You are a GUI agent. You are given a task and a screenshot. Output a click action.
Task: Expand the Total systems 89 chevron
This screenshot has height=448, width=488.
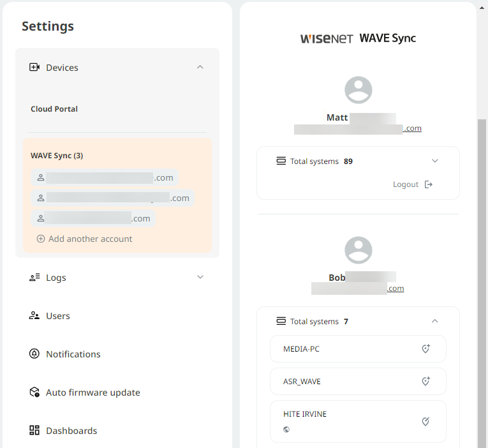click(435, 161)
